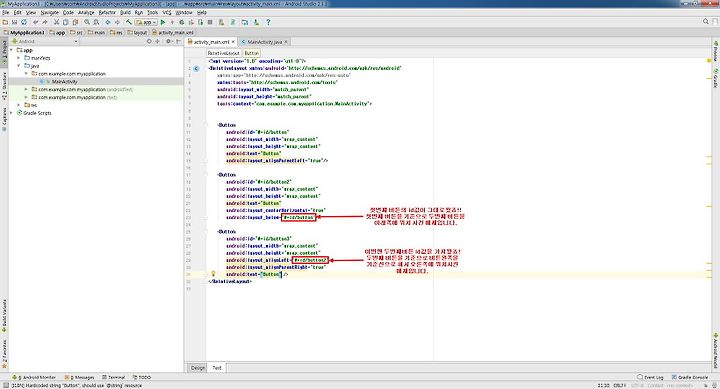Screen dimensions: 720x389
Task: Switch to the Design tab
Action: coord(198,367)
